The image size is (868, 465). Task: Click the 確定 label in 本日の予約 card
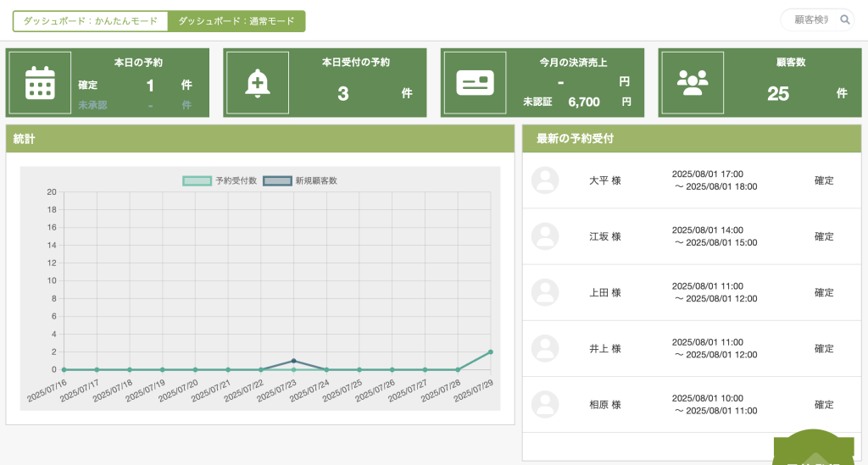[87, 86]
